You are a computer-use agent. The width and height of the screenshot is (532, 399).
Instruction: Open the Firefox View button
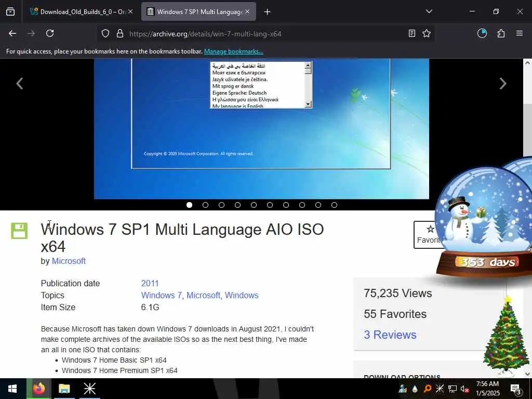[x=10, y=11]
